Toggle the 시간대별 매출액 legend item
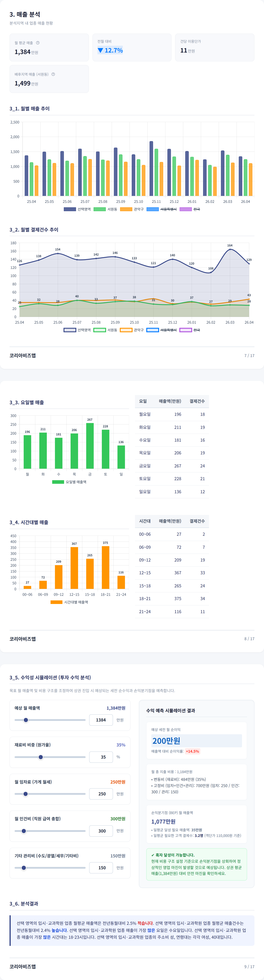 pos(69,602)
